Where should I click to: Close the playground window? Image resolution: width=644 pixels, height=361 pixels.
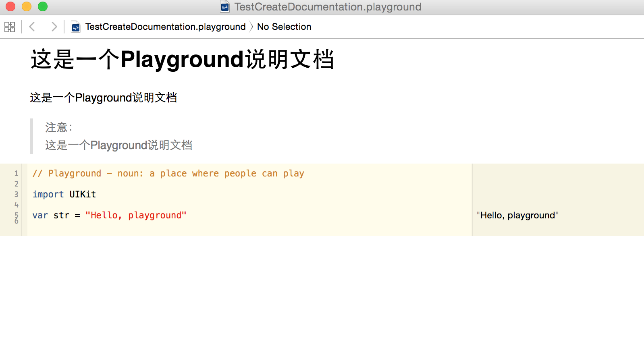[x=10, y=6]
